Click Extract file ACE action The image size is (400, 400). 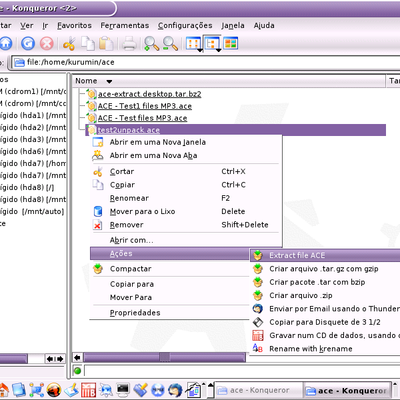pos(325,255)
